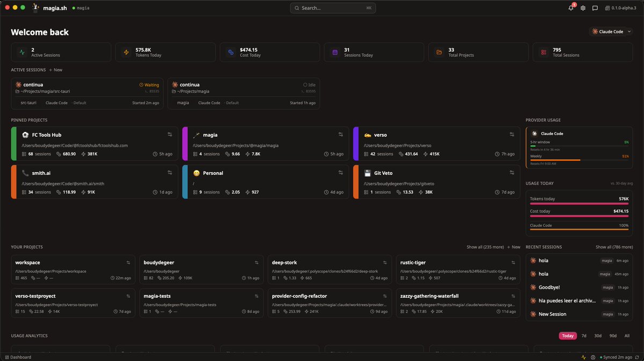Expand the 0.1.0-alpha.3 version item
Image resolution: width=644 pixels, height=361 pixels.
[620, 8]
